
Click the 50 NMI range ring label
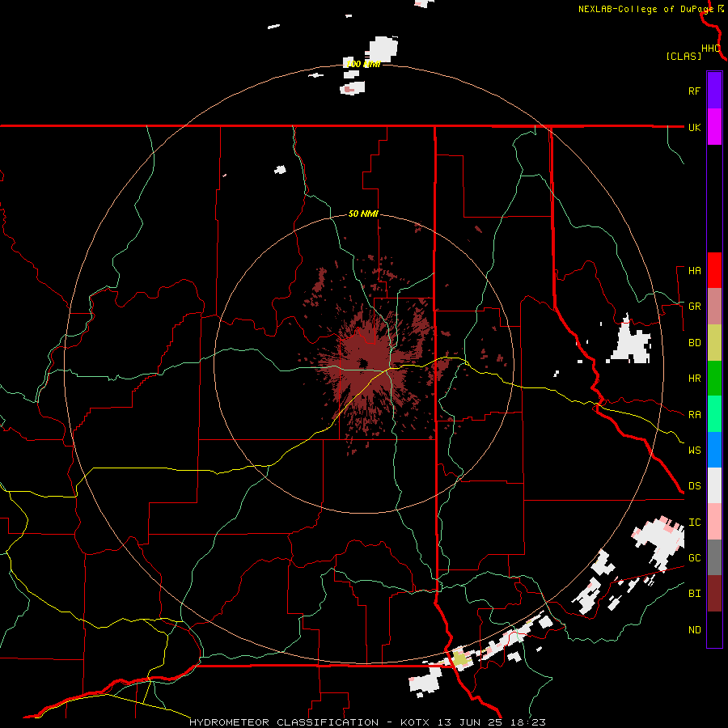click(x=363, y=214)
